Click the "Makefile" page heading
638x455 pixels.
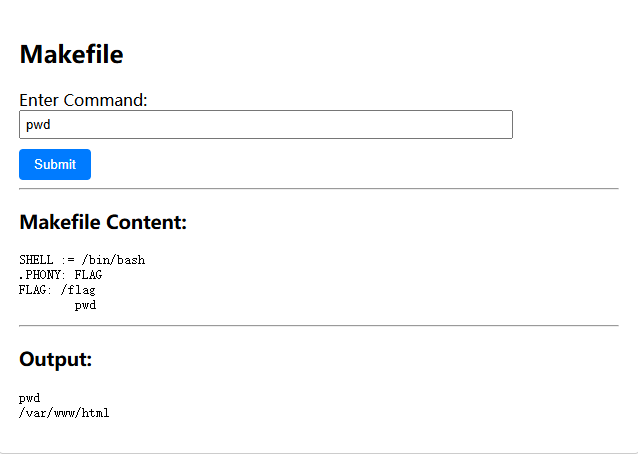[x=71, y=55]
